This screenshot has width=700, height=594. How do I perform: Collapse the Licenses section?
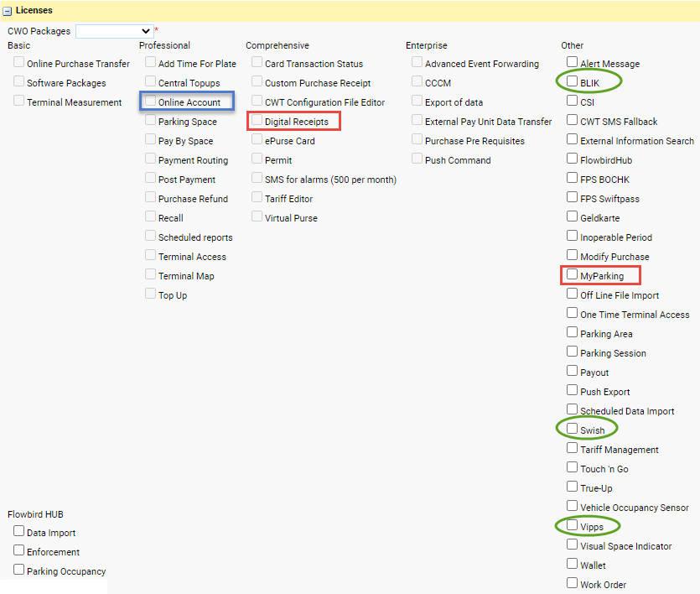pos(8,11)
